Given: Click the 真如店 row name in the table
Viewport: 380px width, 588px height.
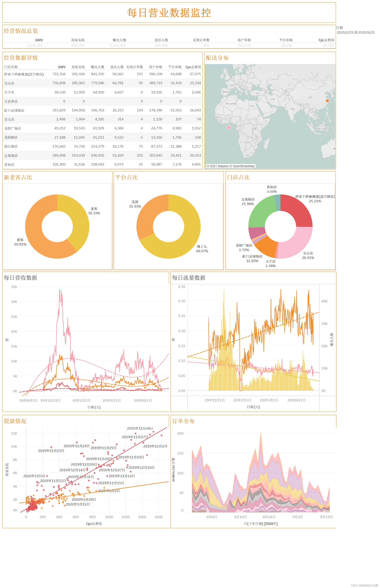Looking at the screenshot, I should (x=9, y=165).
